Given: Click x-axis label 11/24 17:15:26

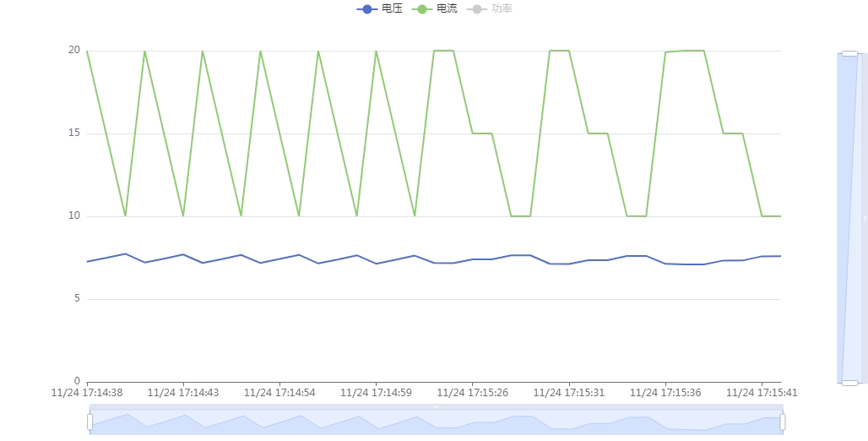Looking at the screenshot, I should pos(472,393).
